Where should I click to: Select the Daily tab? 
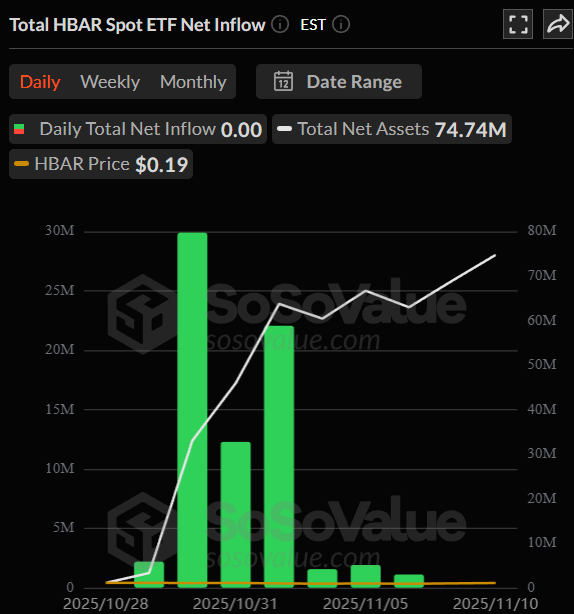point(40,82)
